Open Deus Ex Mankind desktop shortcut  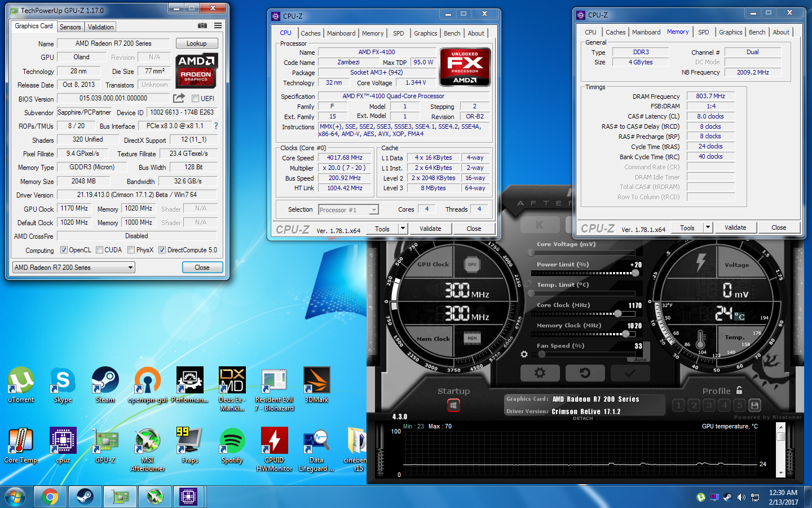[x=232, y=389]
